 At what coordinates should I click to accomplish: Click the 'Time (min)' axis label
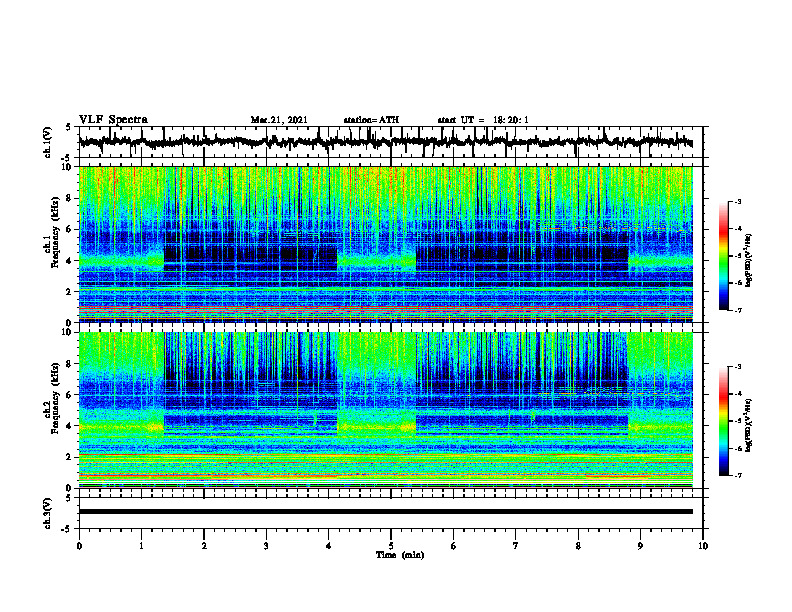coord(400,555)
